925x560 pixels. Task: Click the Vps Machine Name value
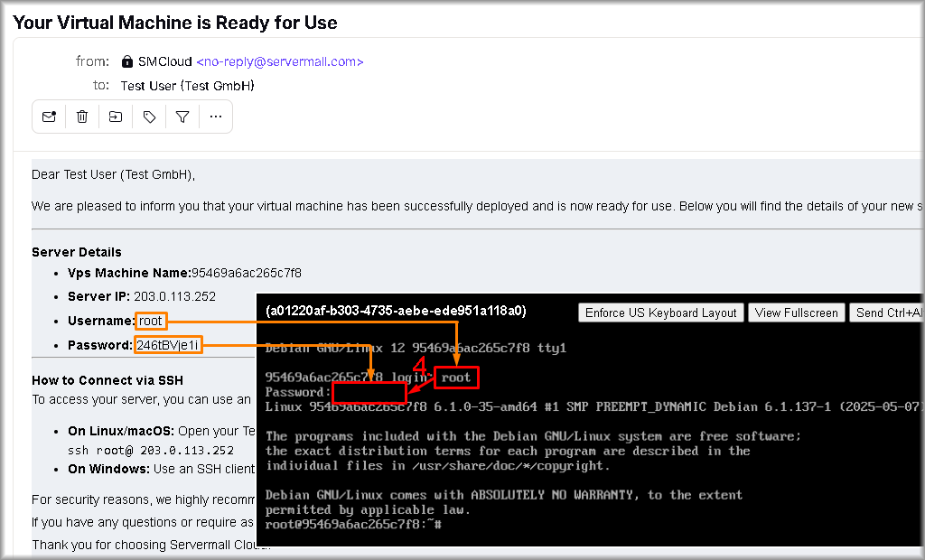pyautogui.click(x=246, y=273)
